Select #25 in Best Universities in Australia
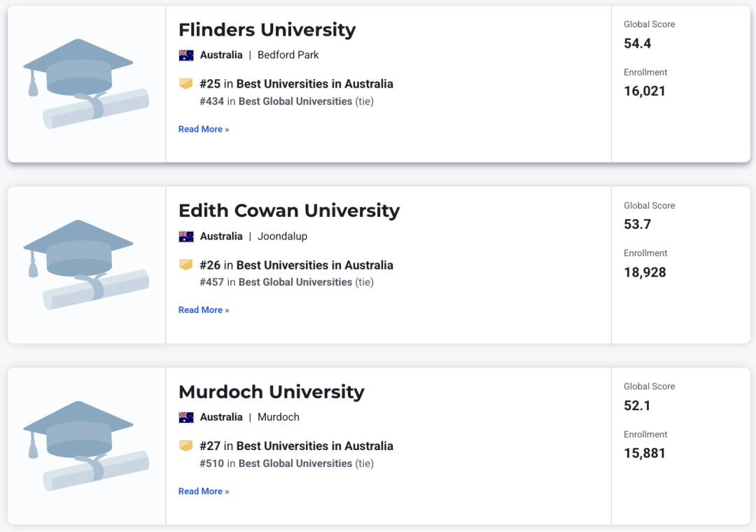Viewport: 756px width, 532px height. point(297,84)
